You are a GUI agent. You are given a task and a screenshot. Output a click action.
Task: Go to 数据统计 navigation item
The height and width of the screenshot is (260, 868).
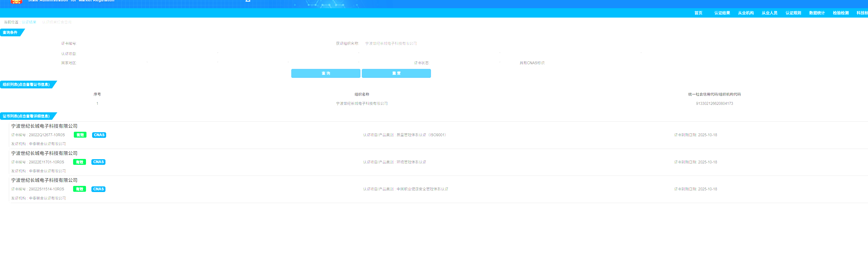tap(817, 13)
